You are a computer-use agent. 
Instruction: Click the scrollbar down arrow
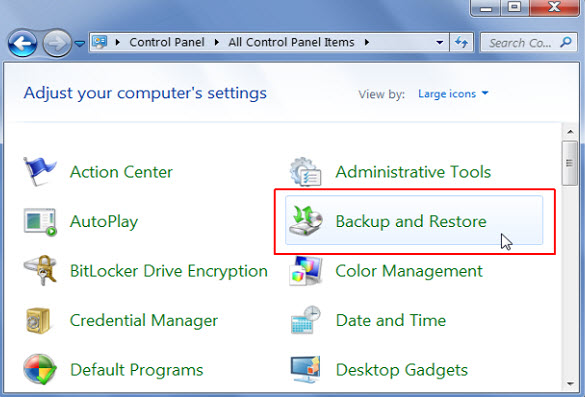pos(570,383)
